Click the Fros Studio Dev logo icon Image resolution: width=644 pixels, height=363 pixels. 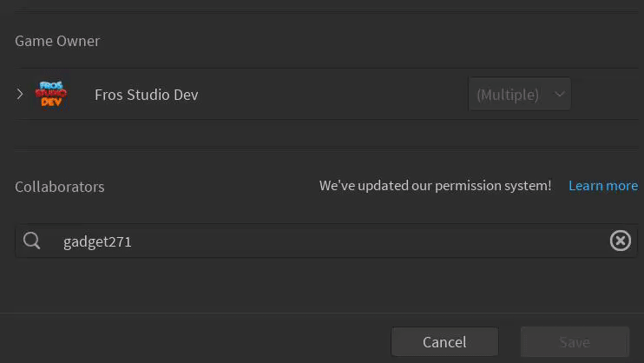pos(50,94)
